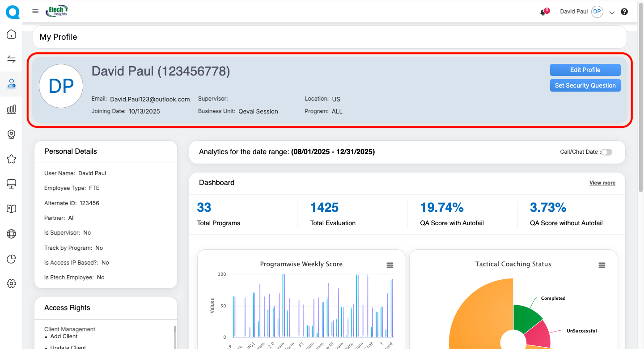Open the monitor icon in sidebar
This screenshot has height=349, width=644.
point(12,184)
